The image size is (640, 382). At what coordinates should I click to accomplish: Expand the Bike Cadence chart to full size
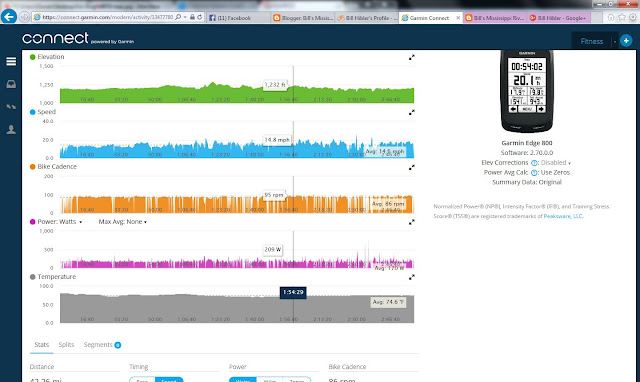411,167
